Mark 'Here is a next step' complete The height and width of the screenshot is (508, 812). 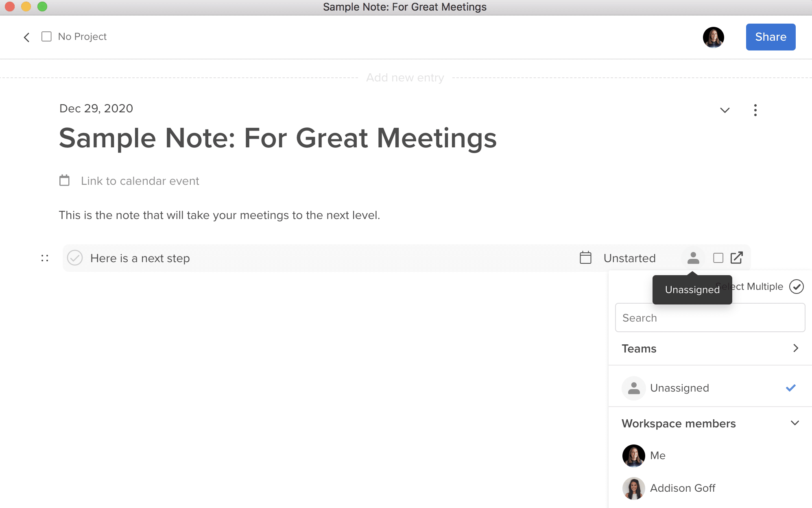click(75, 258)
